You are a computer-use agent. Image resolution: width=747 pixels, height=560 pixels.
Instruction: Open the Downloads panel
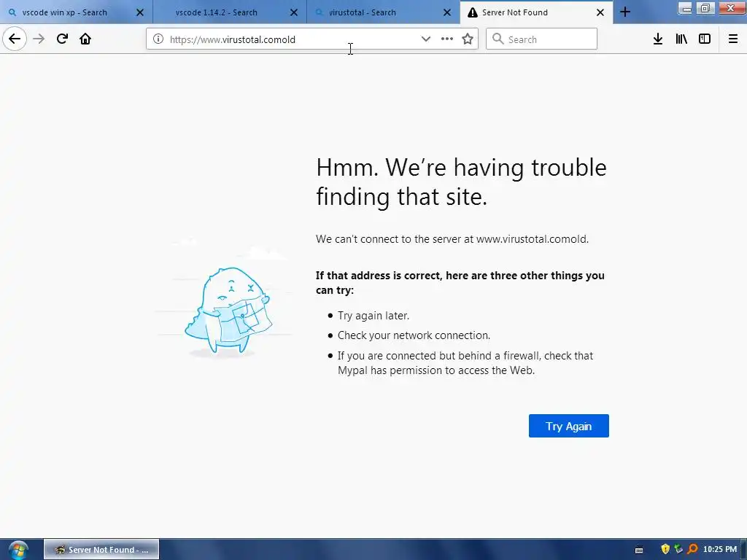(658, 39)
